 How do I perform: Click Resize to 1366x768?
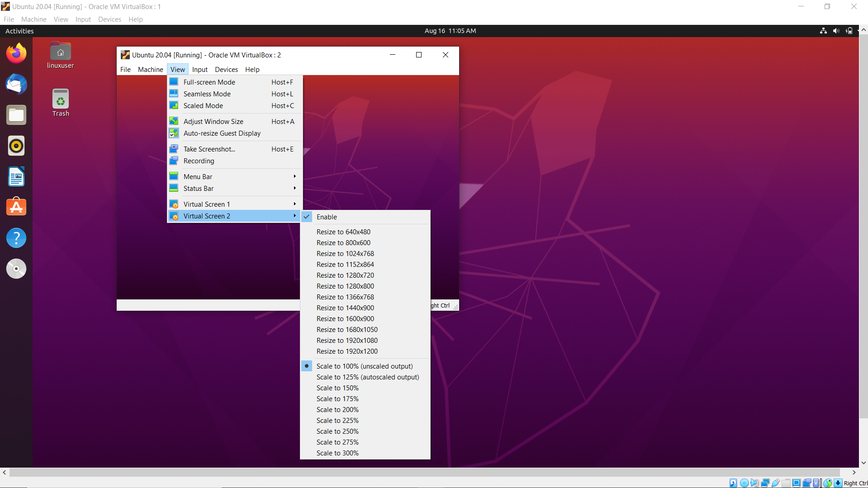tap(365, 297)
